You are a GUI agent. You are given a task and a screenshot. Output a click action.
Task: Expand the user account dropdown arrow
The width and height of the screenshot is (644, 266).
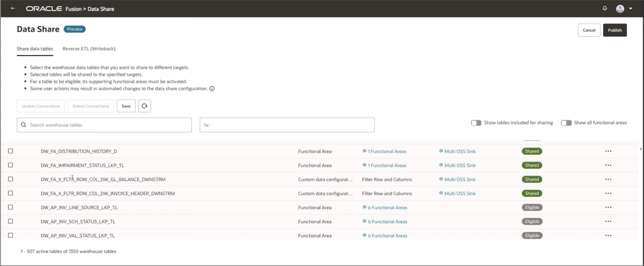(x=631, y=9)
